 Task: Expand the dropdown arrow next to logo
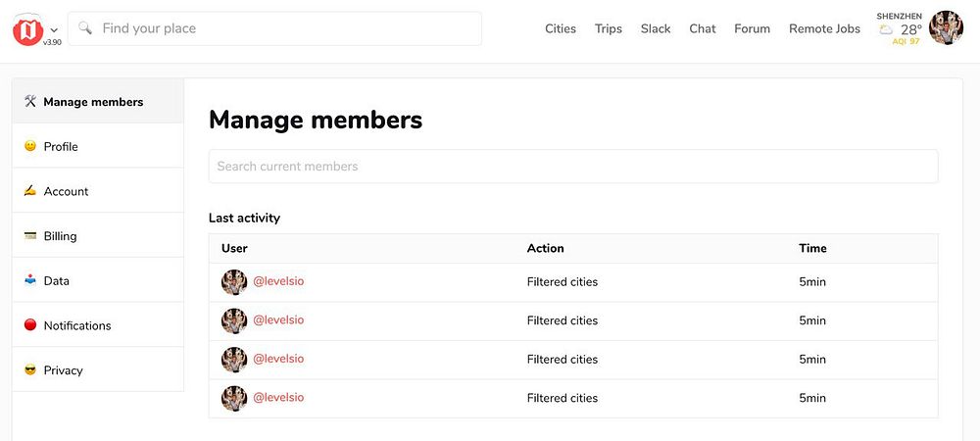53,30
